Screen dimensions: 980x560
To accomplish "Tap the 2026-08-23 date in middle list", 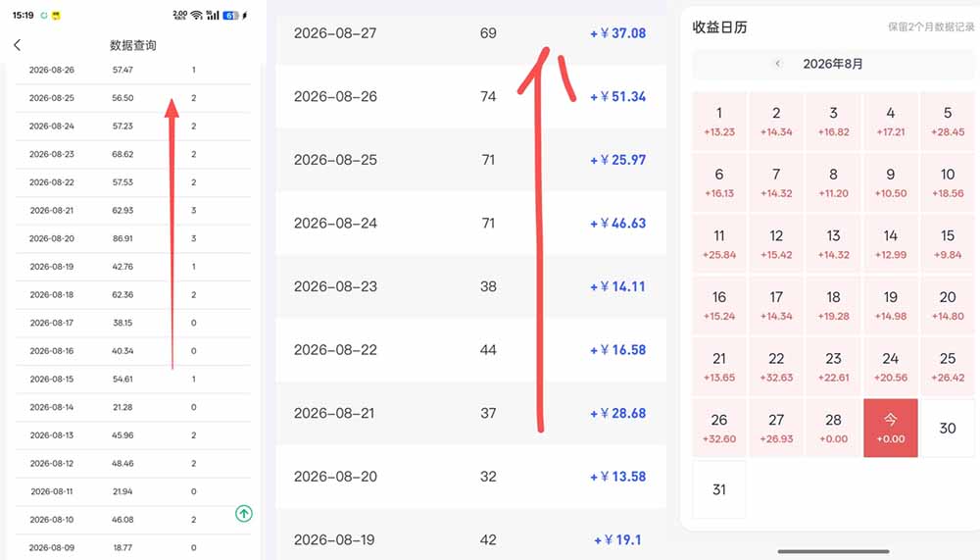I will point(335,286).
